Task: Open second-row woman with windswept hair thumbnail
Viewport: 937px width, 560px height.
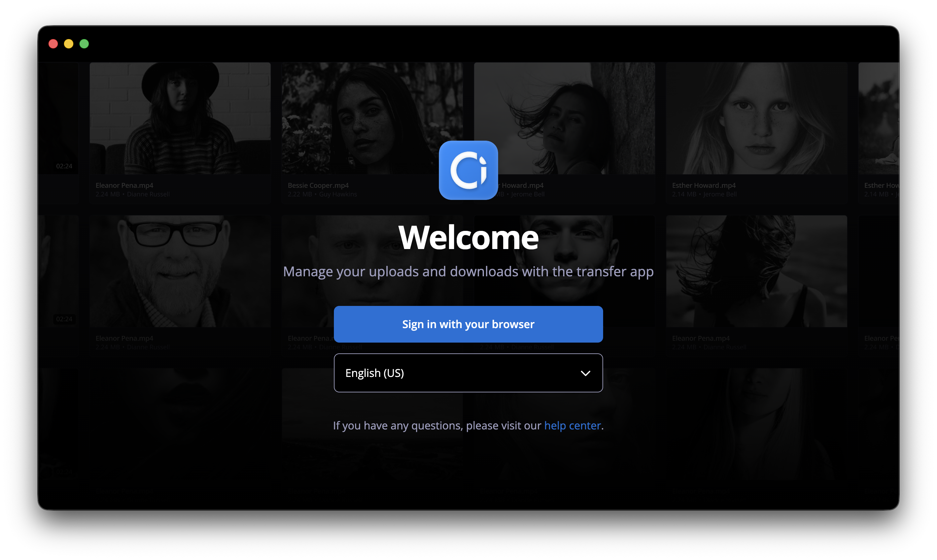Action: [x=756, y=271]
